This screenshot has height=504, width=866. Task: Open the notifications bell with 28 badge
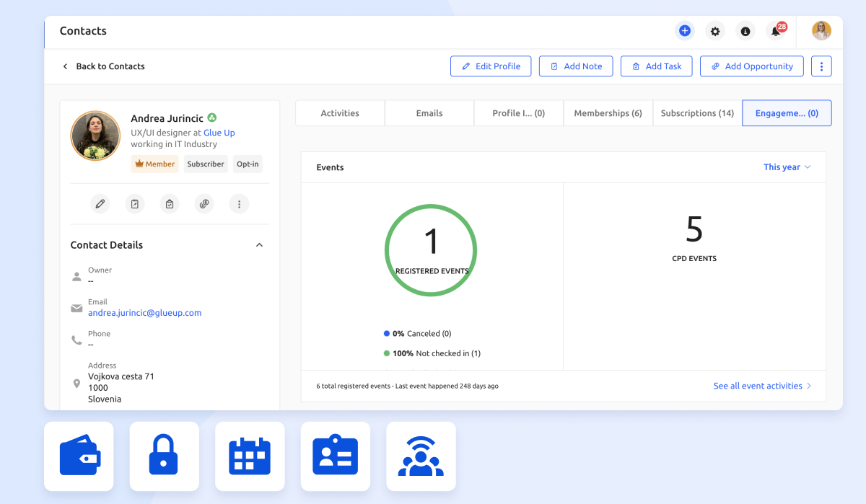tap(776, 31)
